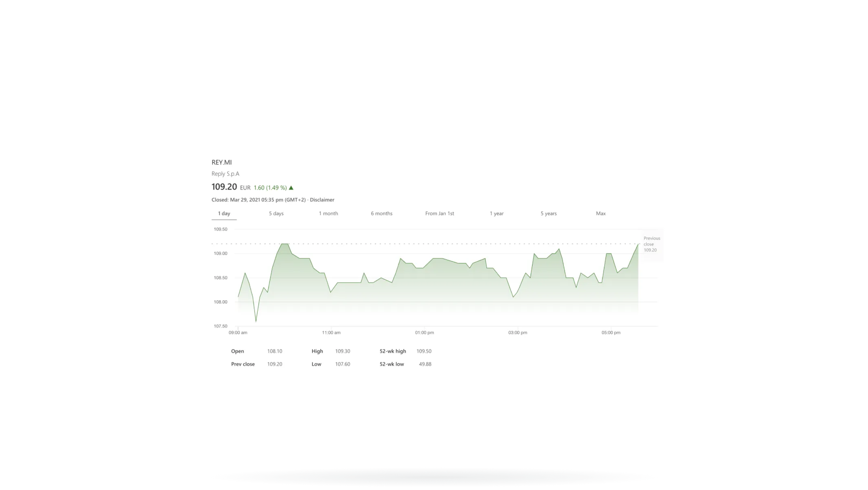Select the 6 months time range
This screenshot has width=868, height=490.
382,213
